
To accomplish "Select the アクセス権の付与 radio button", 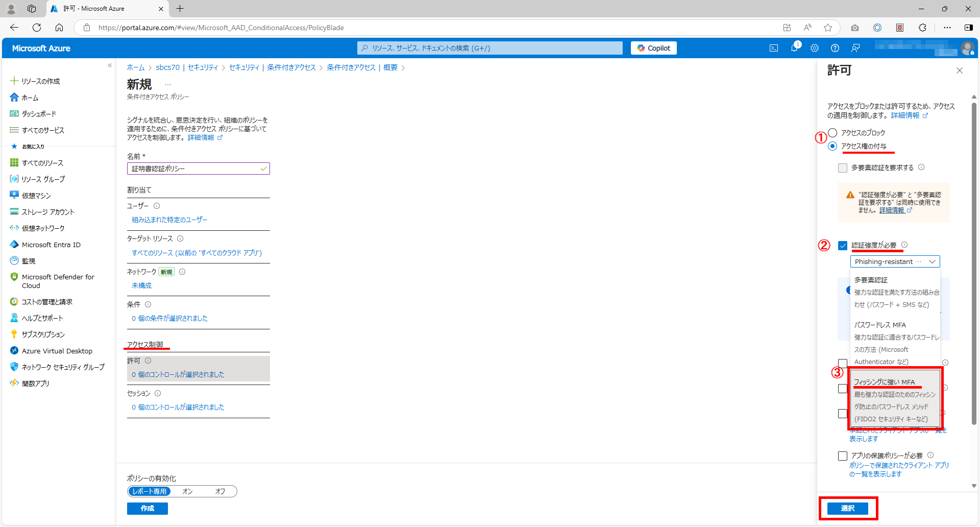I will (x=832, y=146).
